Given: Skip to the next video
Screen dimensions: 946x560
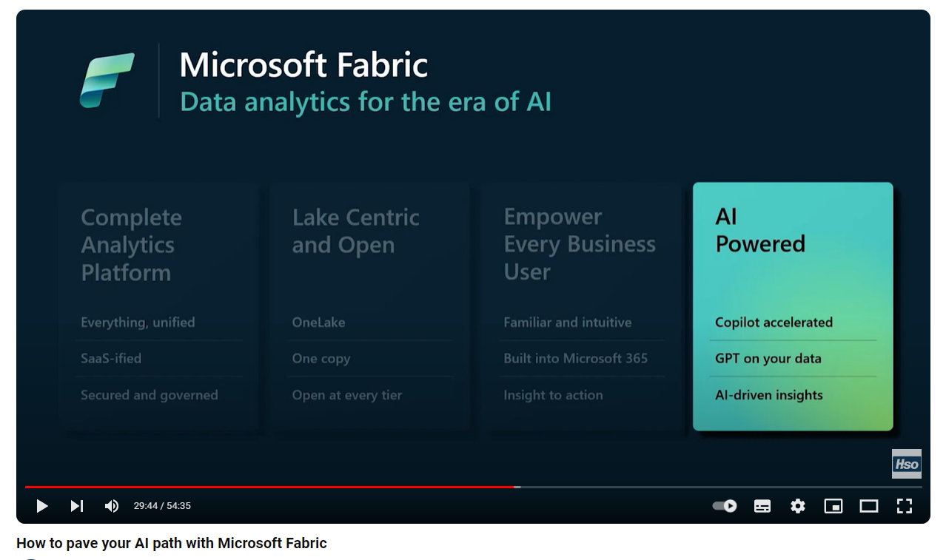Looking at the screenshot, I should click(77, 506).
